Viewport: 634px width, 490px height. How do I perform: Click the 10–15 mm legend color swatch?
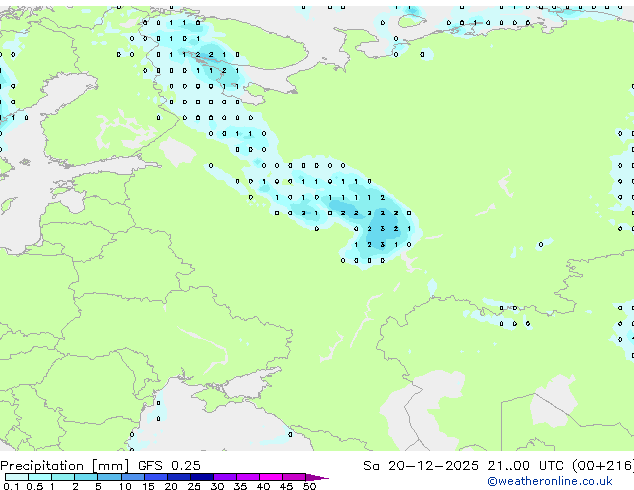[133, 477]
